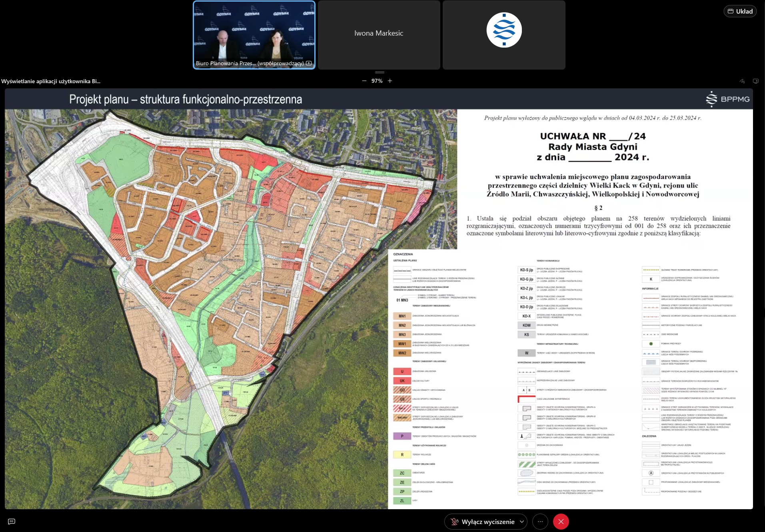
Task: Zoom out with the minus icon
Action: [364, 81]
